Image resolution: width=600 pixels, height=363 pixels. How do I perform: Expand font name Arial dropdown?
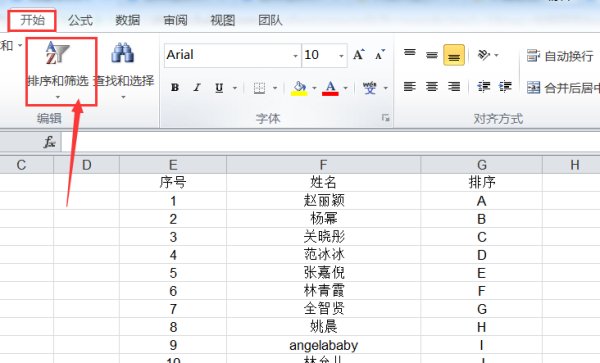click(295, 56)
